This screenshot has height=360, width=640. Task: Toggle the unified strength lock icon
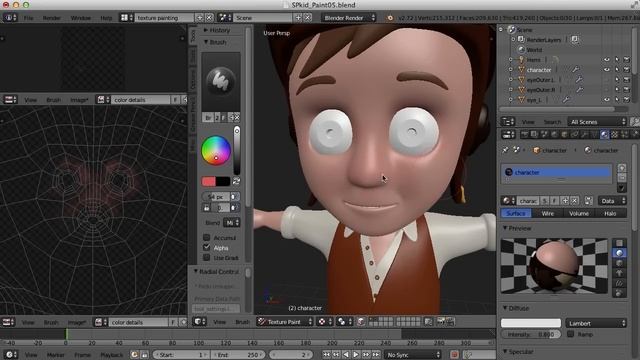click(207, 208)
